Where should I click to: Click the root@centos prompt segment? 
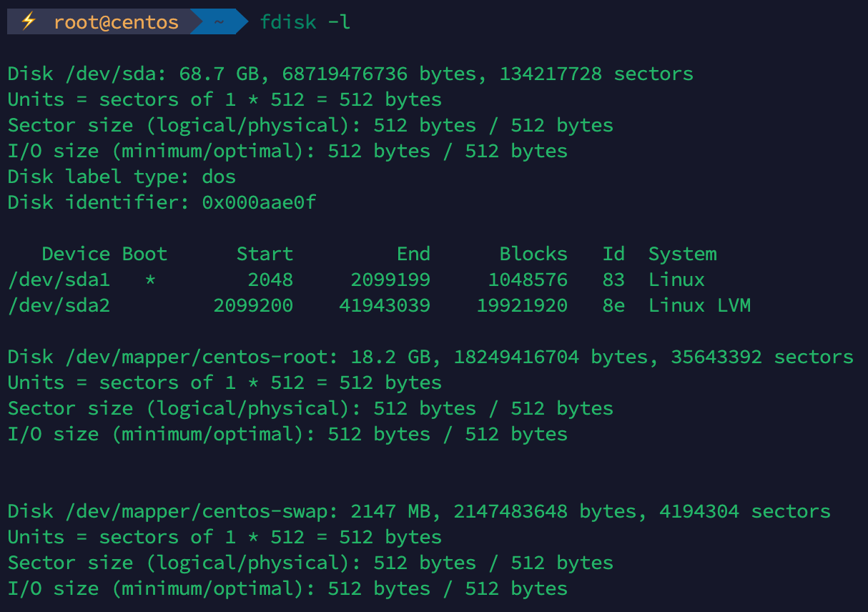116,22
